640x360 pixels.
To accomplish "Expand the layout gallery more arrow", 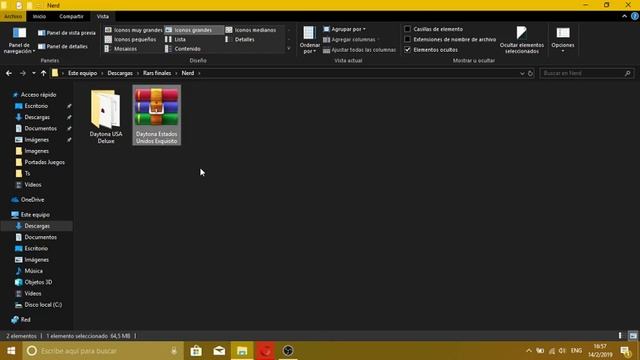I will [x=289, y=49].
